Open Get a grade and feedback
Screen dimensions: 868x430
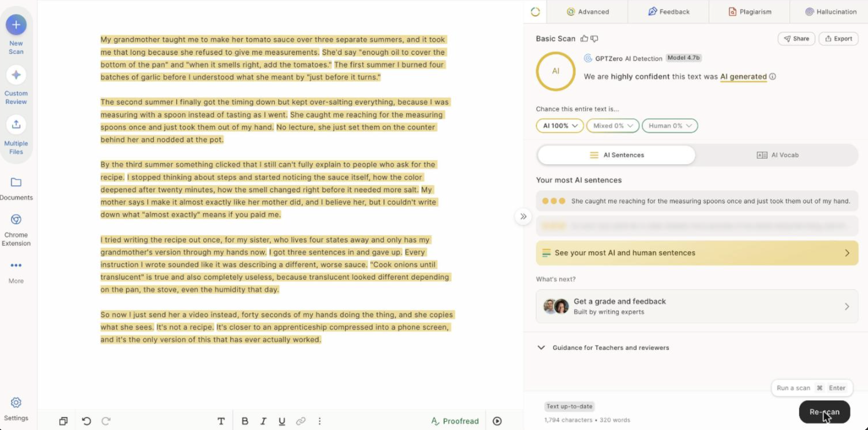(697, 306)
